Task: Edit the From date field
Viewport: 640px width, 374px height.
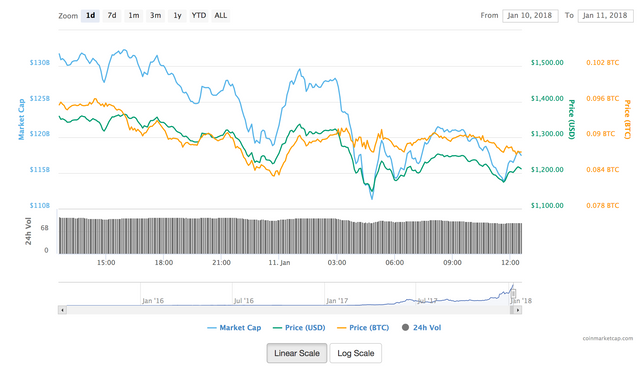Action: pyautogui.click(x=530, y=16)
